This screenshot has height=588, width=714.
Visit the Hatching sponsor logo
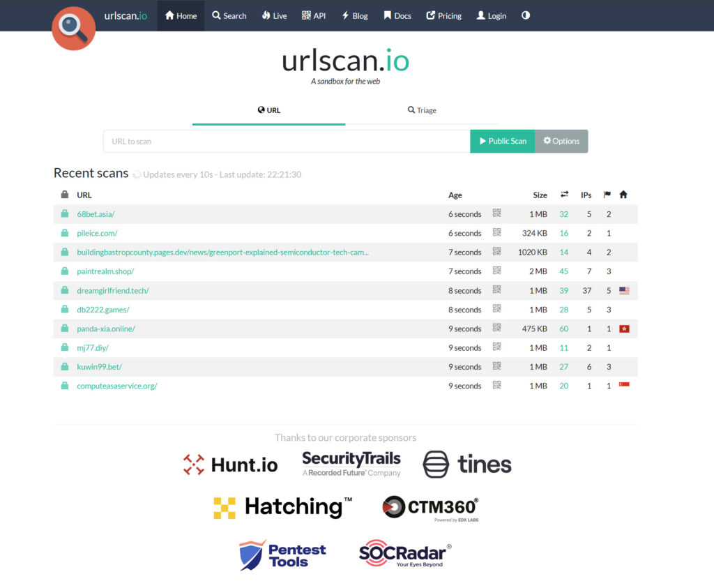[x=283, y=507]
